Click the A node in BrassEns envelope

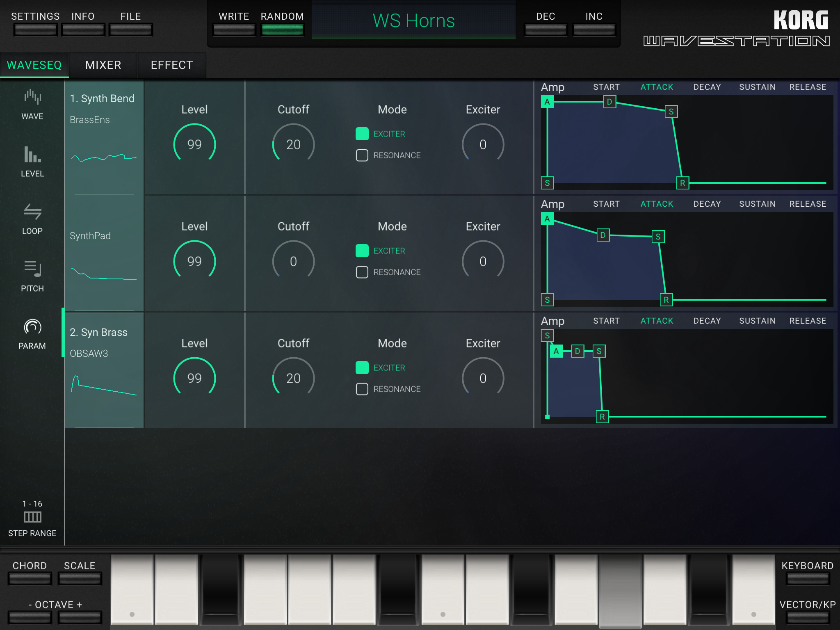click(x=547, y=102)
